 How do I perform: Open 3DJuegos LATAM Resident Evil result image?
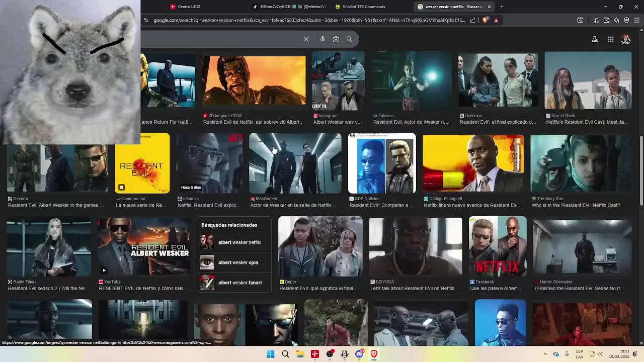pos(254,80)
